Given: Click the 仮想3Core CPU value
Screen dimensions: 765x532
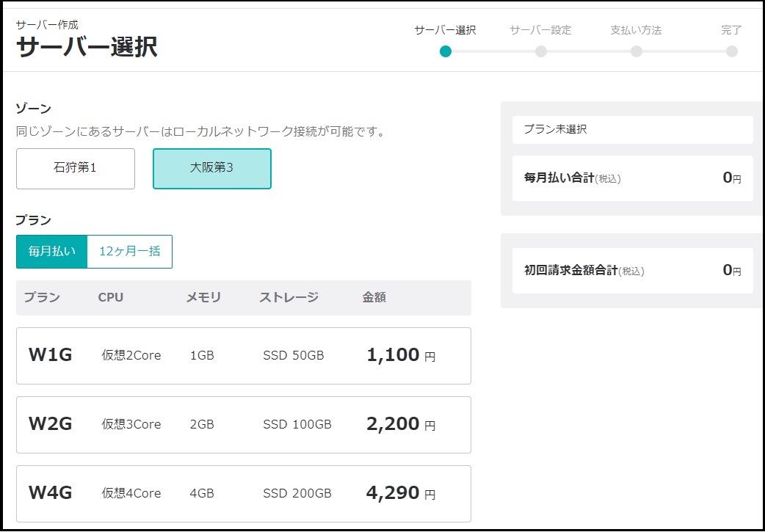Looking at the screenshot, I should 131,424.
